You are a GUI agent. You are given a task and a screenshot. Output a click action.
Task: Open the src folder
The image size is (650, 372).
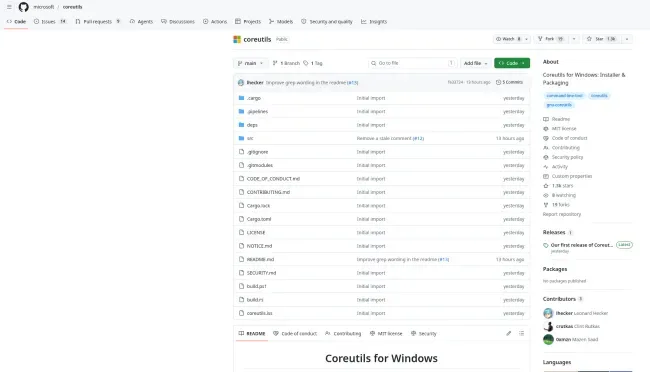pyautogui.click(x=250, y=139)
